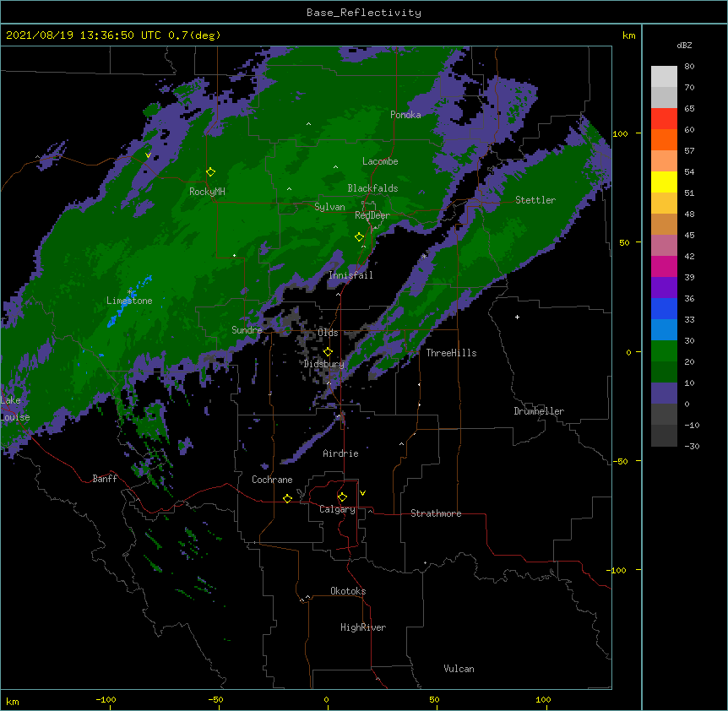
Task: Click the Drumheller city label
Action: point(539,411)
